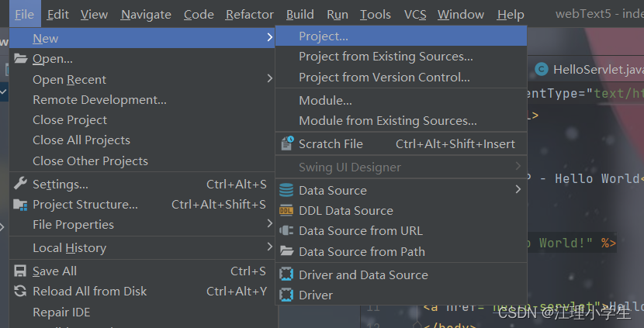Image resolution: width=644 pixels, height=328 pixels.
Task: Click the Reload All from Disk icon
Action: tap(19, 292)
